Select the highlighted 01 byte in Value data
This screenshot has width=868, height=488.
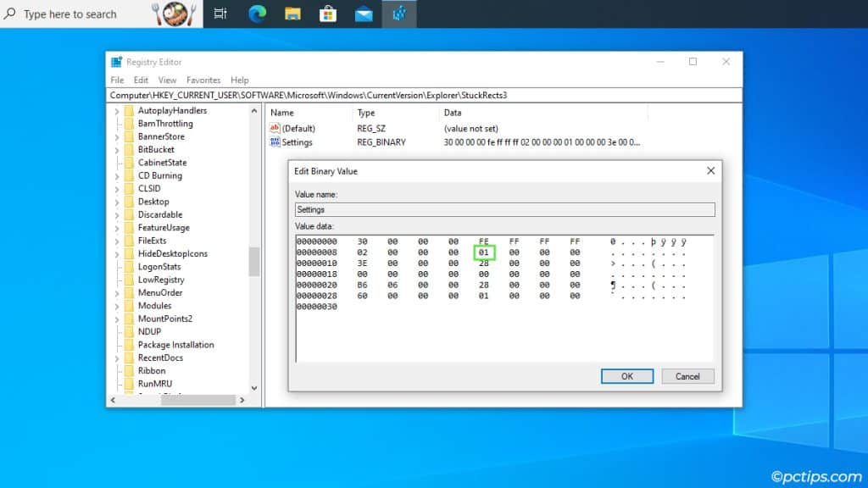coord(484,252)
